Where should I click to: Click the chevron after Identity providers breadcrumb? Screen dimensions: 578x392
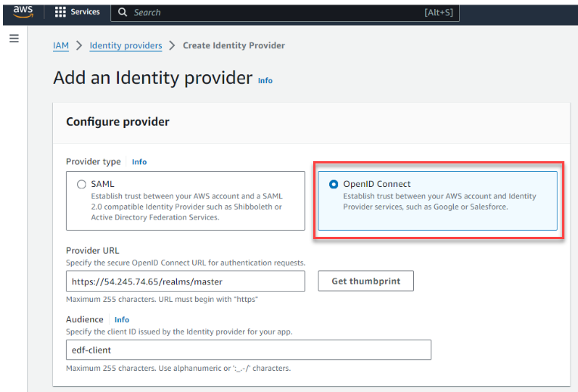(172, 45)
